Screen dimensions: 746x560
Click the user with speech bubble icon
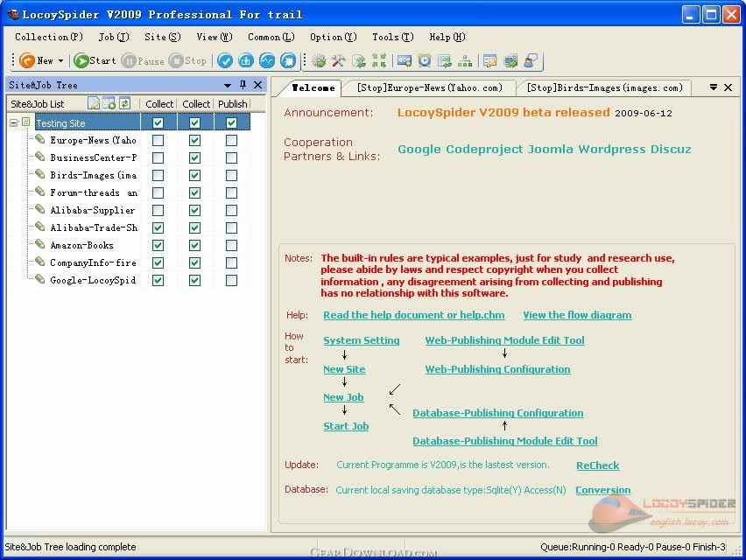531,61
